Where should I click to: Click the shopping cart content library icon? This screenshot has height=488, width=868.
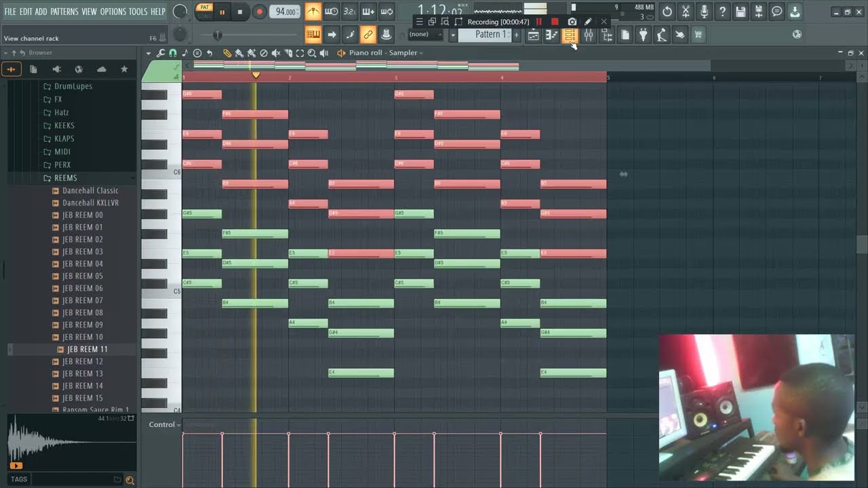point(698,35)
